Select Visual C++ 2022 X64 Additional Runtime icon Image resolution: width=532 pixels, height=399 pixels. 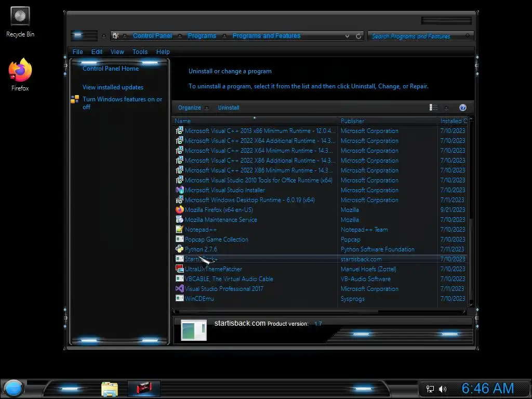(179, 140)
